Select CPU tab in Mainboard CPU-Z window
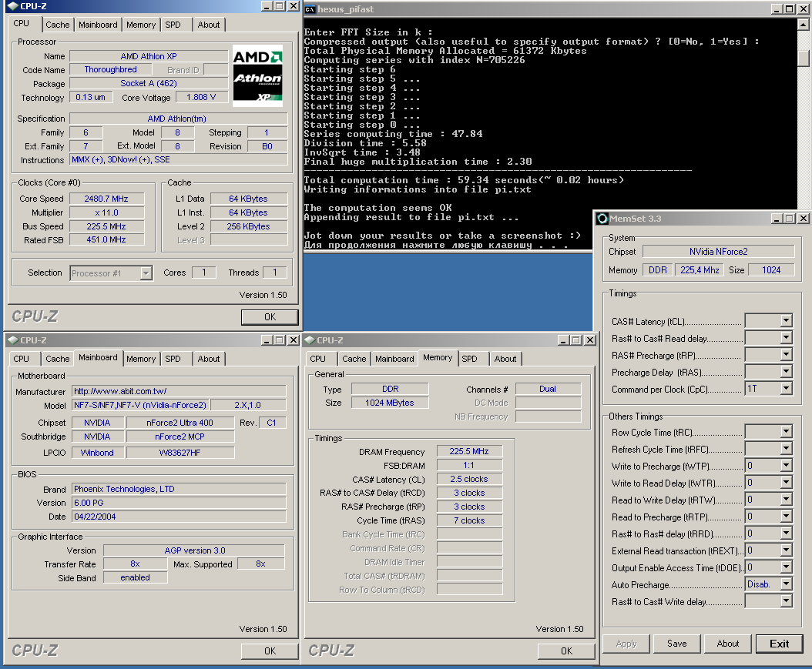Viewport: 812px width, 669px height. (22, 359)
